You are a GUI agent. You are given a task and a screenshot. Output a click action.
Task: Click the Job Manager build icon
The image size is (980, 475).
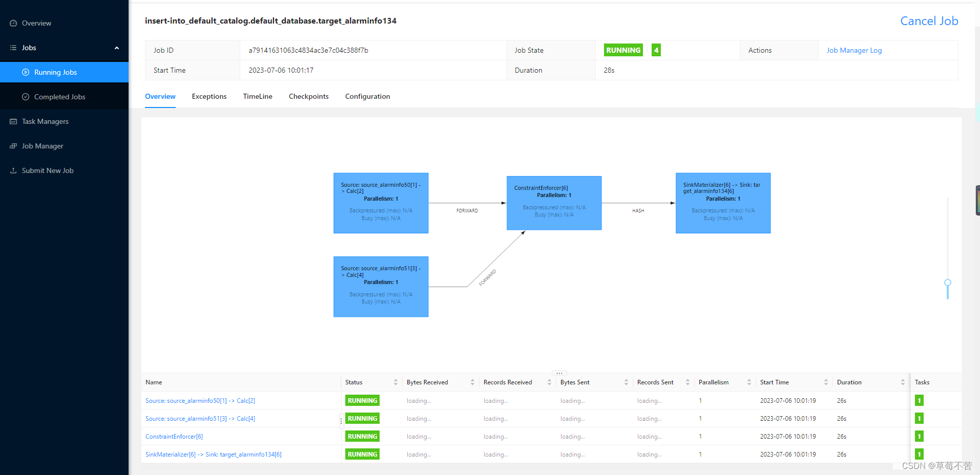click(13, 146)
